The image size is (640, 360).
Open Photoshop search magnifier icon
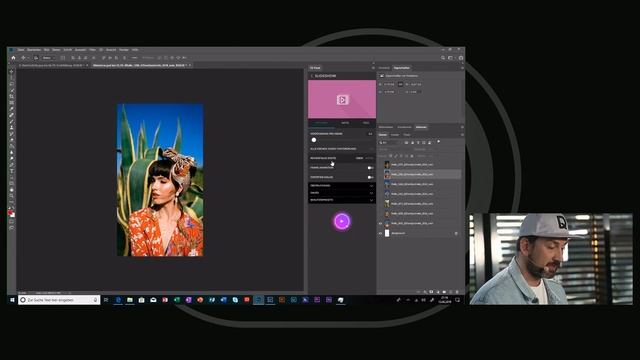[443, 58]
